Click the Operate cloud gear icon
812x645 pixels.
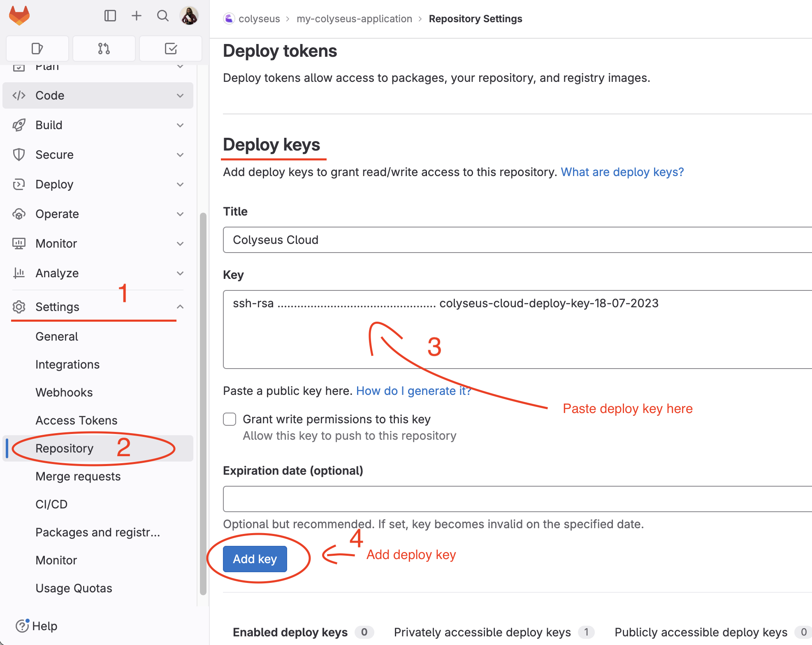tap(19, 214)
